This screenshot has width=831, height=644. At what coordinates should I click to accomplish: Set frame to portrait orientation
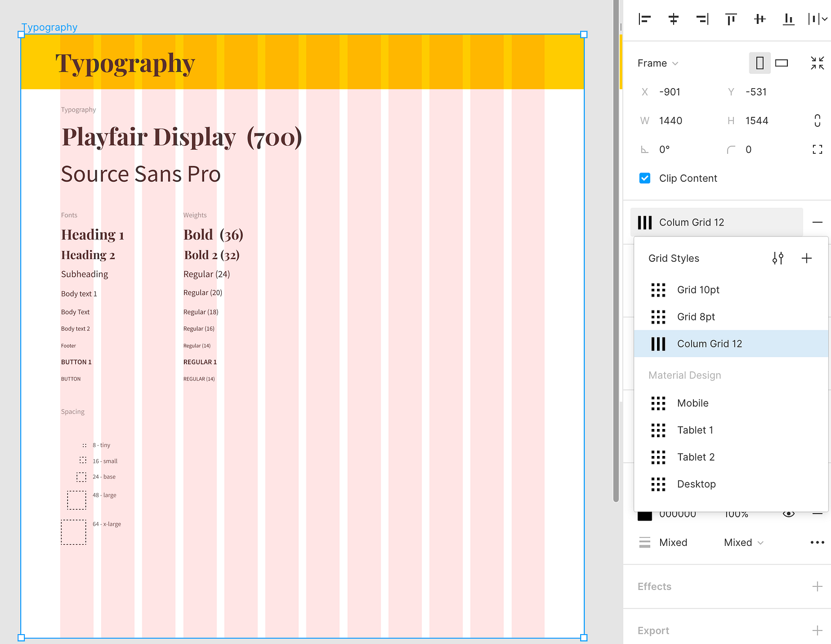760,63
